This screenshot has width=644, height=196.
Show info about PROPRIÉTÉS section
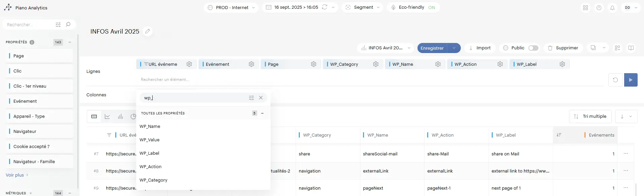pyautogui.click(x=32, y=42)
